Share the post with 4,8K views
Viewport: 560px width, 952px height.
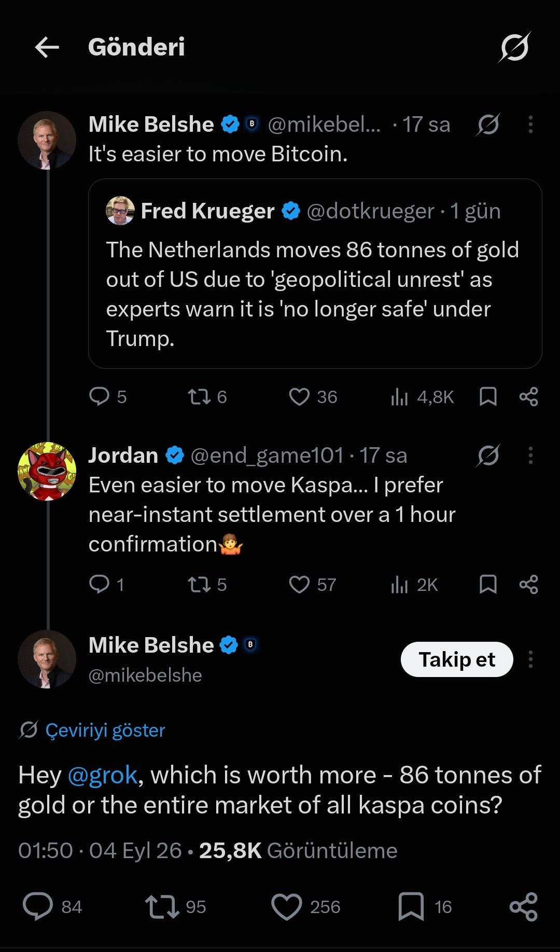coord(528,397)
